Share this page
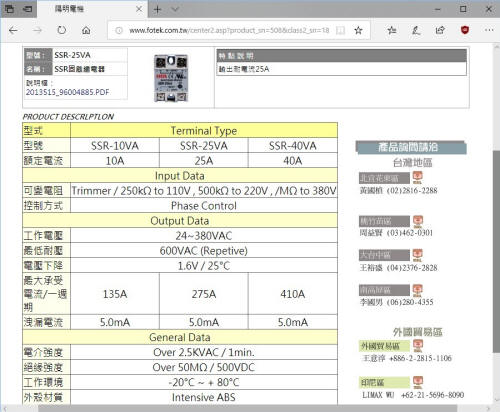The width and height of the screenshot is (500, 412). (440, 30)
